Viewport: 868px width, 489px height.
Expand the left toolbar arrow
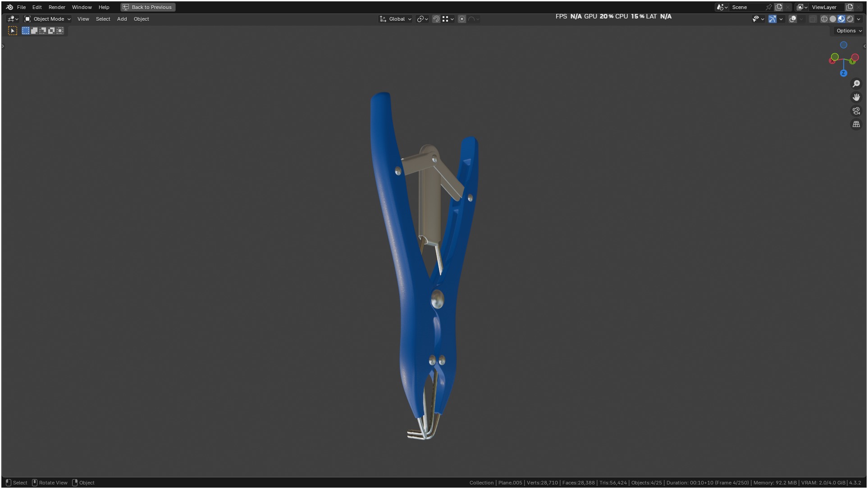[x=3, y=46]
